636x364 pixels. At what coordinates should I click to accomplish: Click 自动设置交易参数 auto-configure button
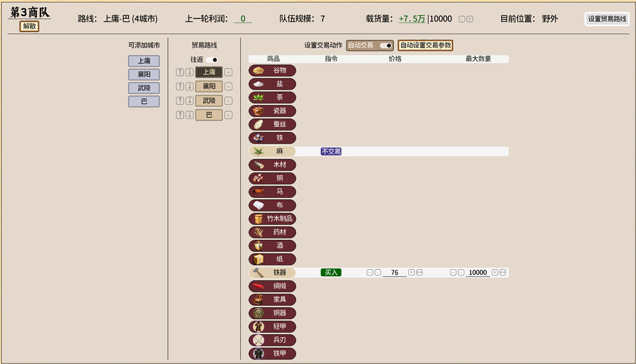pos(425,45)
